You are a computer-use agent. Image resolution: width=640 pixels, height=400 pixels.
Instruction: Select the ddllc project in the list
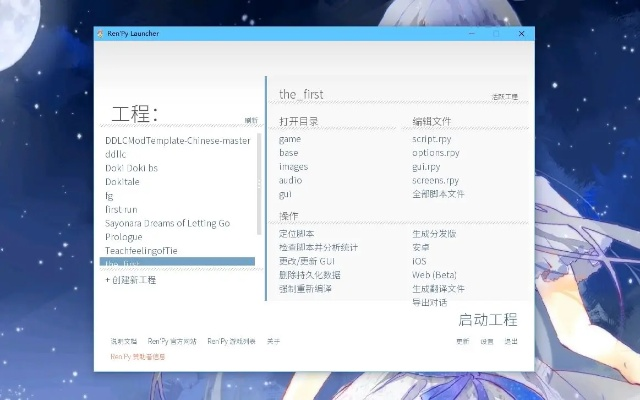click(x=116, y=154)
